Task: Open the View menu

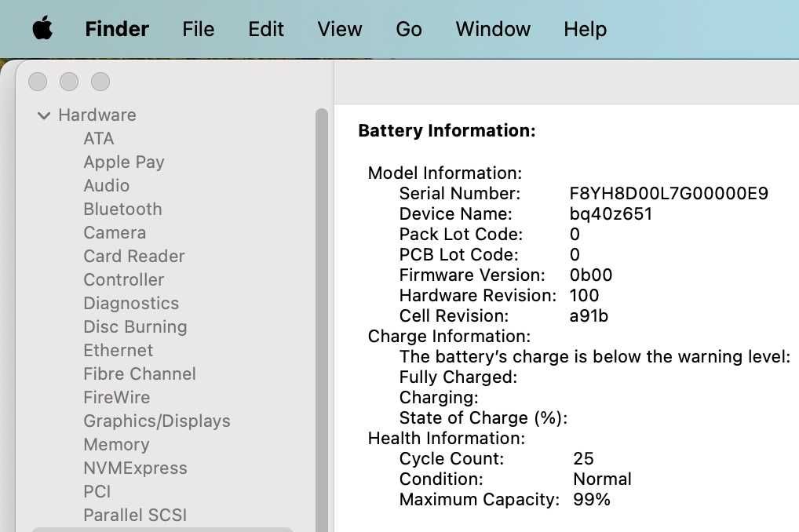Action: coord(339,29)
